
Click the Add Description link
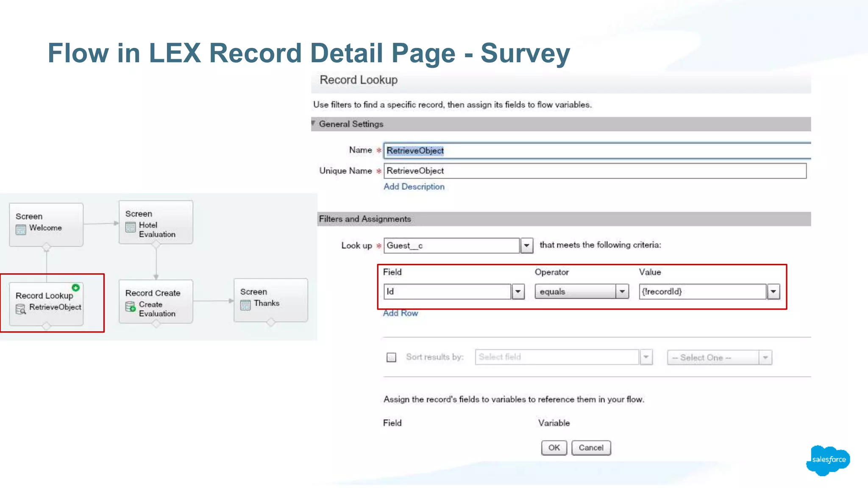(x=414, y=187)
